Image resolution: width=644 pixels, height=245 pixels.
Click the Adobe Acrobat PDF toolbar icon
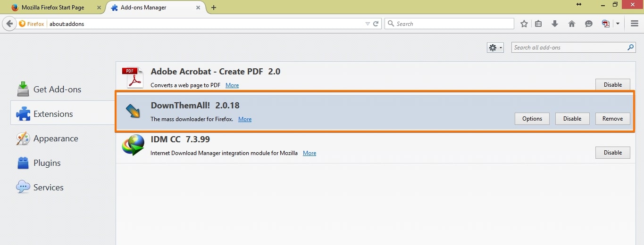pos(606,24)
